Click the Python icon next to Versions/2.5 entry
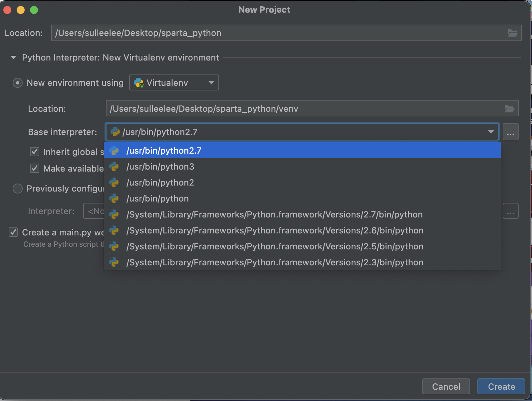 tap(114, 246)
